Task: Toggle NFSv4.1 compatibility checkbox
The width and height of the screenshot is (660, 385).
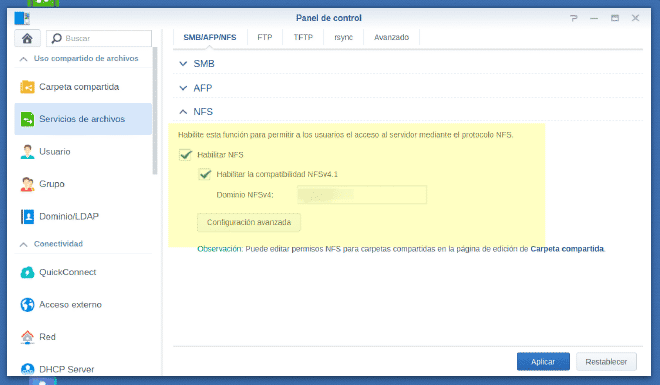Action: [x=205, y=174]
